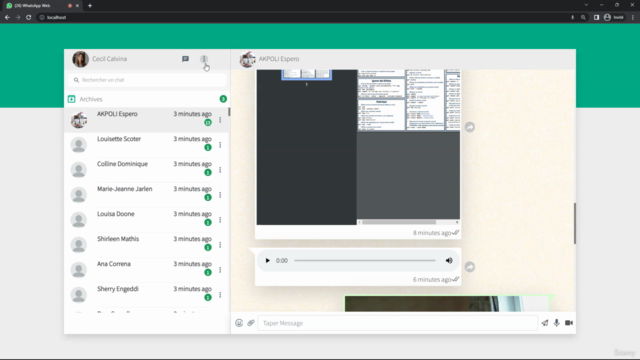Open options menu for Marie-Jeanne Jarlen chat

[x=220, y=195]
